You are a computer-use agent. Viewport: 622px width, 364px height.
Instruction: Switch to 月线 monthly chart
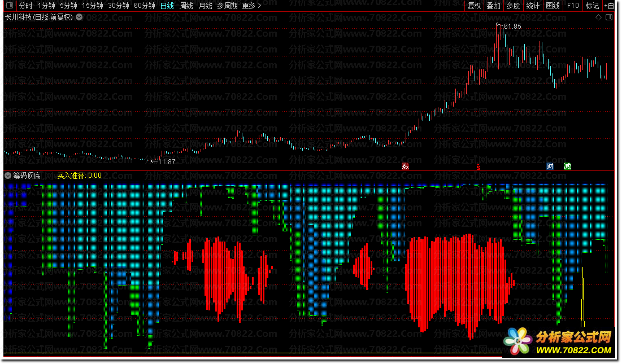[x=205, y=6]
